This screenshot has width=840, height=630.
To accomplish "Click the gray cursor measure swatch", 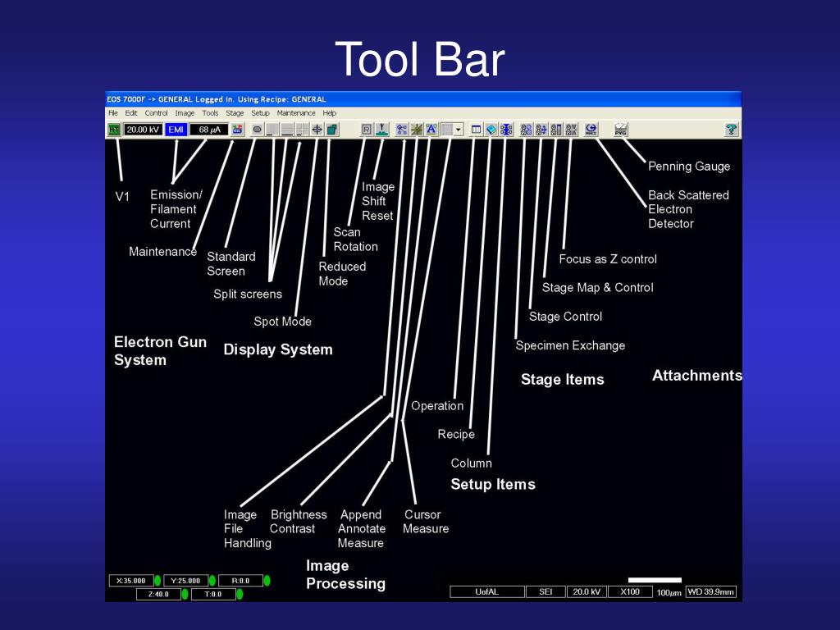I will tap(447, 130).
